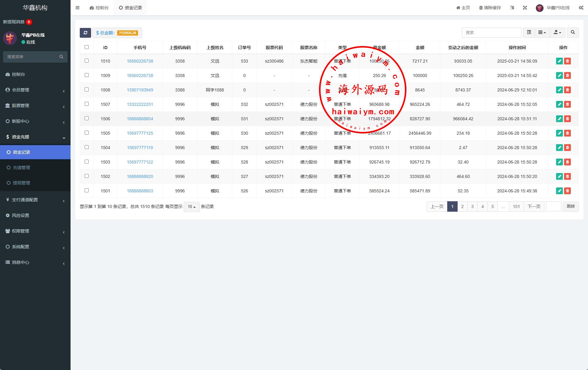This screenshot has width=588, height=370.
Task: Open the columns dropdown in the toolbar
Action: click(542, 33)
